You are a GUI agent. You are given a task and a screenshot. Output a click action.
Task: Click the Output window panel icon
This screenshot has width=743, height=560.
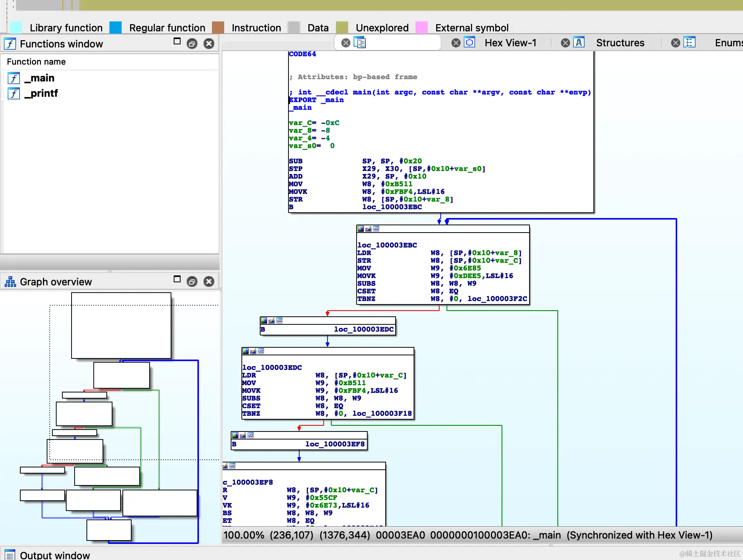pos(10,555)
